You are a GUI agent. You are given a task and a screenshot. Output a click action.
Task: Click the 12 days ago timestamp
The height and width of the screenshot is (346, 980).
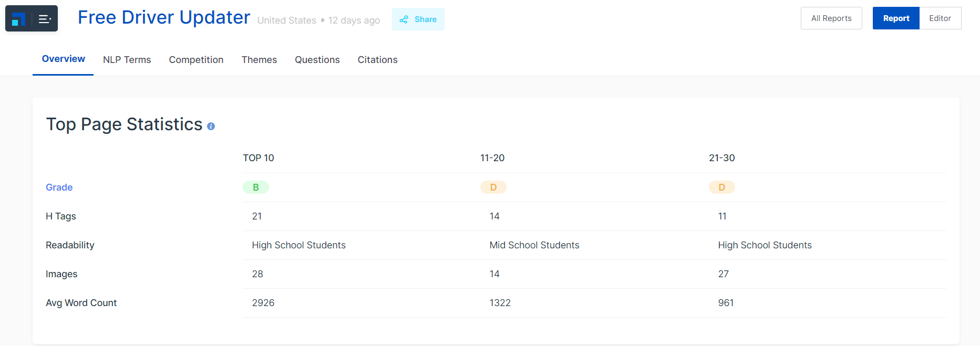point(354,20)
